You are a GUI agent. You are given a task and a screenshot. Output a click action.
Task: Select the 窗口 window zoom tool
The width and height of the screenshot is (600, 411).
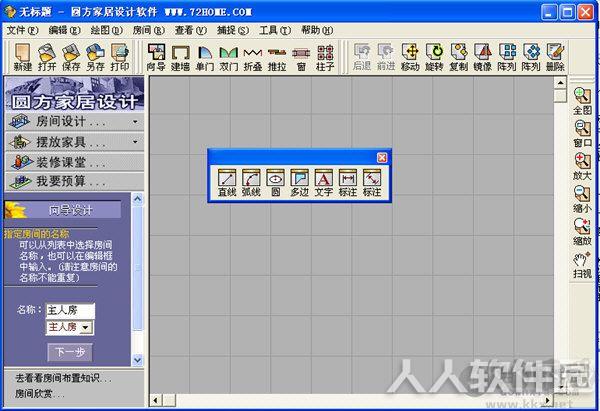[582, 134]
